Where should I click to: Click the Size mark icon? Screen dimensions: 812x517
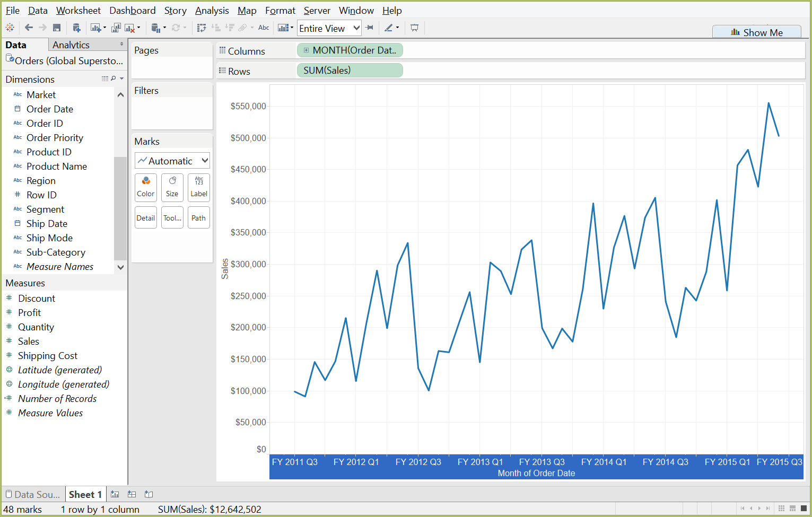[172, 187]
